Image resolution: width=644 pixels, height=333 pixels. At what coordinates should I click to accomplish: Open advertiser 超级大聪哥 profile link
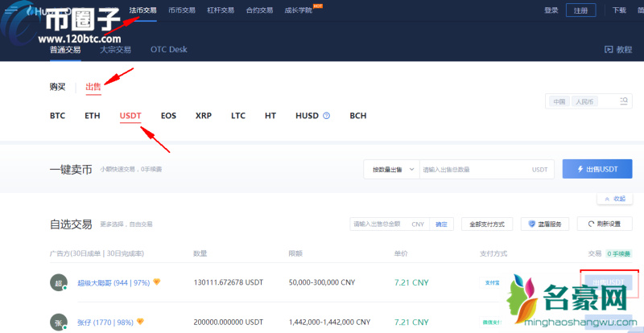pos(114,282)
